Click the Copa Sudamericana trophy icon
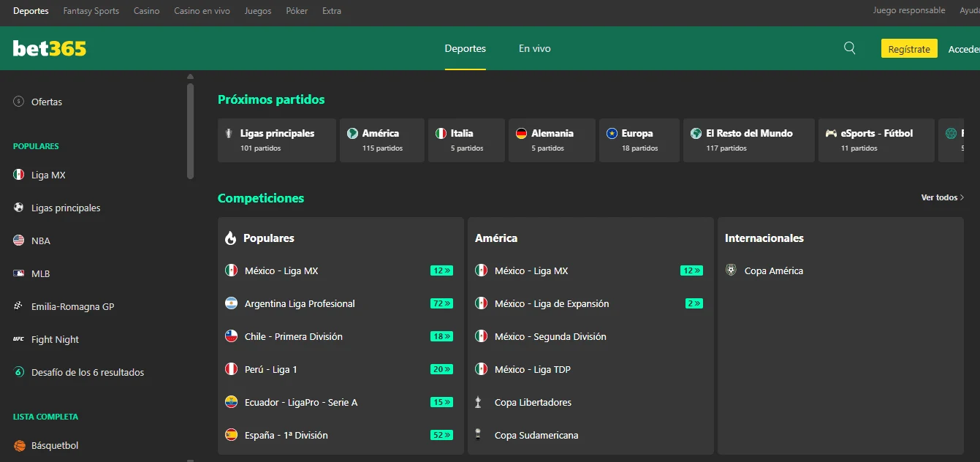The image size is (980, 462). pos(478,435)
